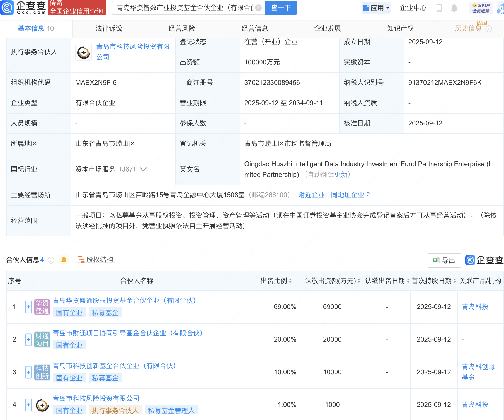The image size is (504, 420).
Task: Click 更新 link in English name row
Action: click(x=341, y=175)
